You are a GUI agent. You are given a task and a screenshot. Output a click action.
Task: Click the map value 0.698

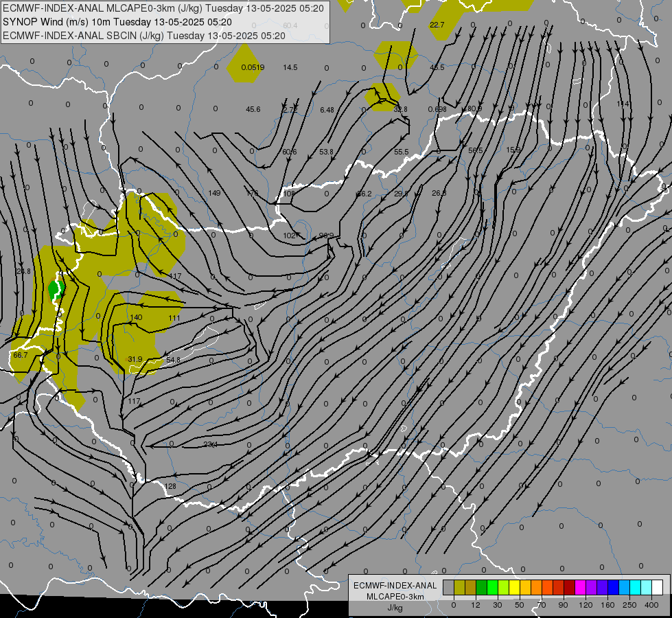tap(437, 109)
